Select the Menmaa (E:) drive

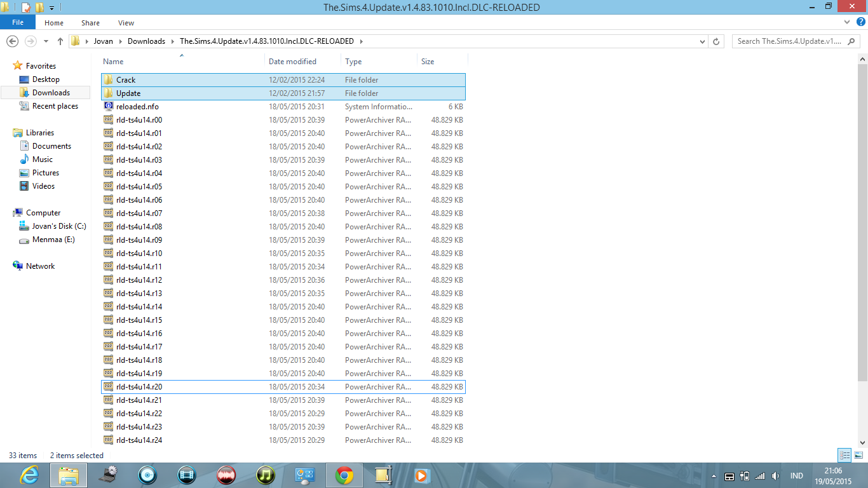tap(53, 240)
